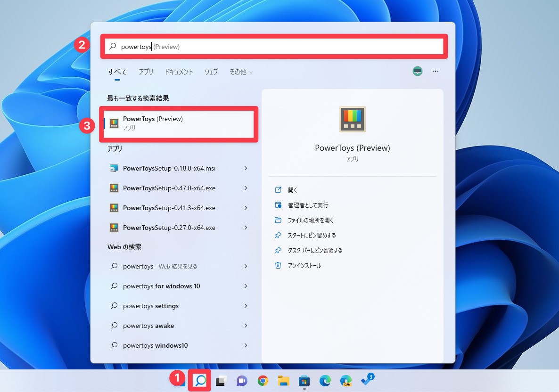This screenshot has width=559, height=392.
Task: Click PowerToysSetup-0.27.0 exe file icon
Action: (x=114, y=228)
